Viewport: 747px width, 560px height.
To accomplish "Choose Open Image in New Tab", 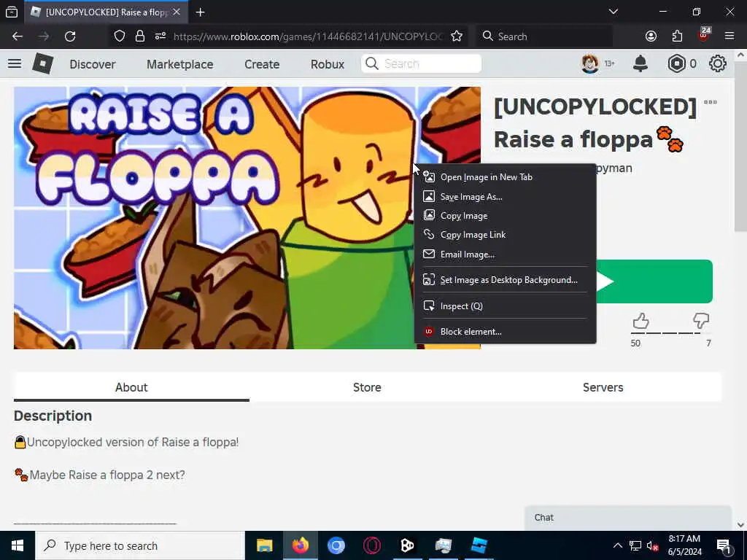I will [505, 177].
